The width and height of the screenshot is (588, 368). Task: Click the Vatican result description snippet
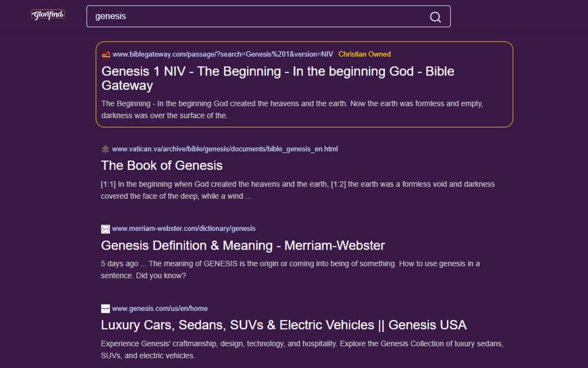[x=298, y=190]
